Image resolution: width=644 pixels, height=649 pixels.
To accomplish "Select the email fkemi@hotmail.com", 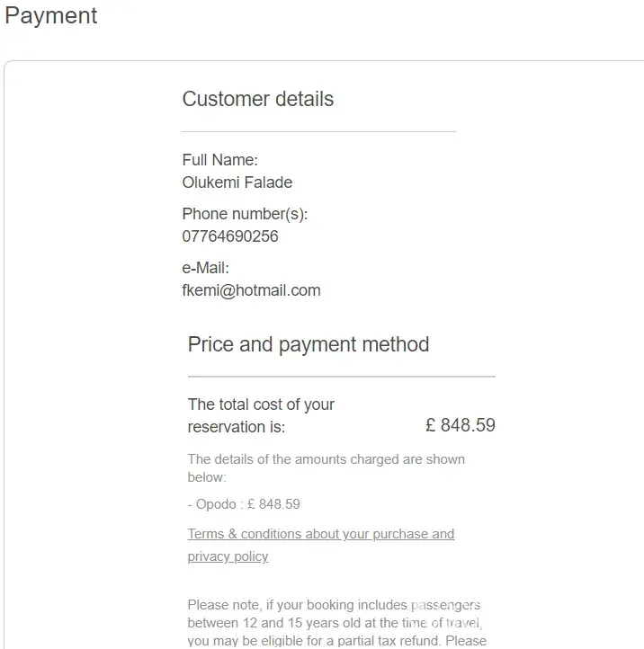I will click(251, 290).
